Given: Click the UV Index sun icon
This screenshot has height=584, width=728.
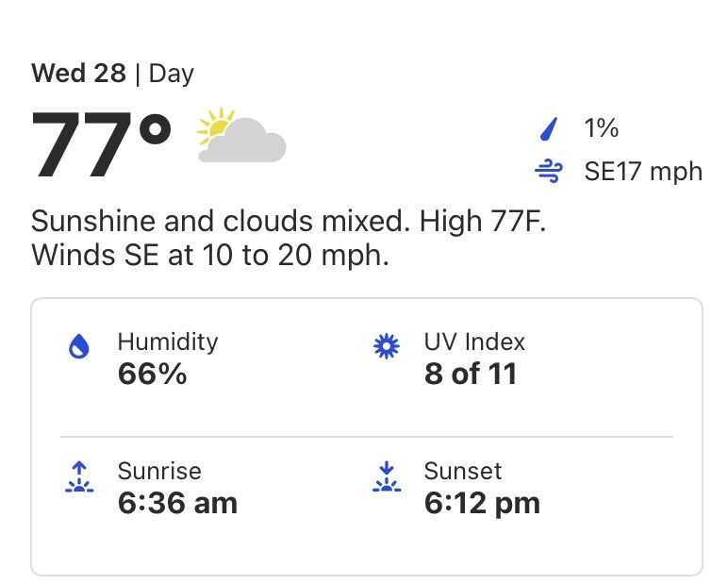Looking at the screenshot, I should pos(387,346).
